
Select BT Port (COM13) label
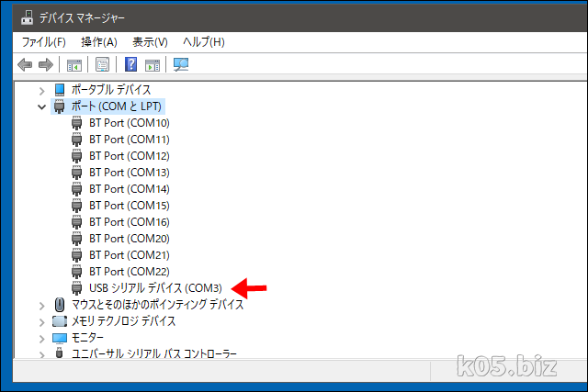[130, 173]
